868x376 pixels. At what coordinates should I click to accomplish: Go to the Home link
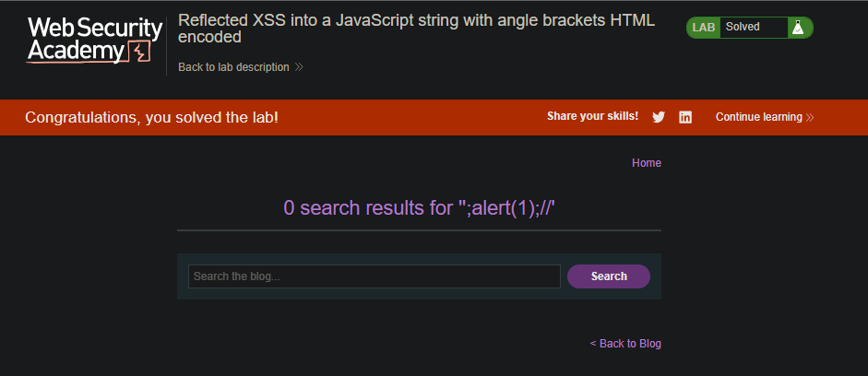(x=647, y=162)
